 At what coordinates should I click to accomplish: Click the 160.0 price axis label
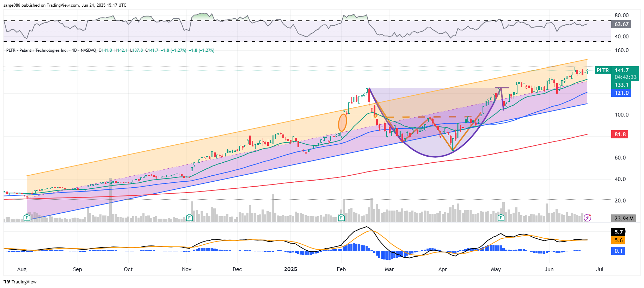621,50
